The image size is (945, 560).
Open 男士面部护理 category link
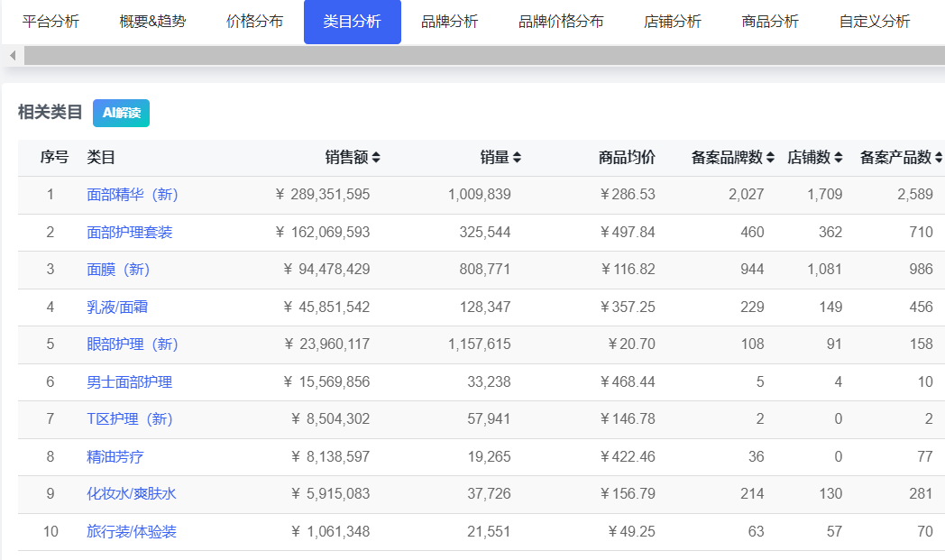point(129,382)
